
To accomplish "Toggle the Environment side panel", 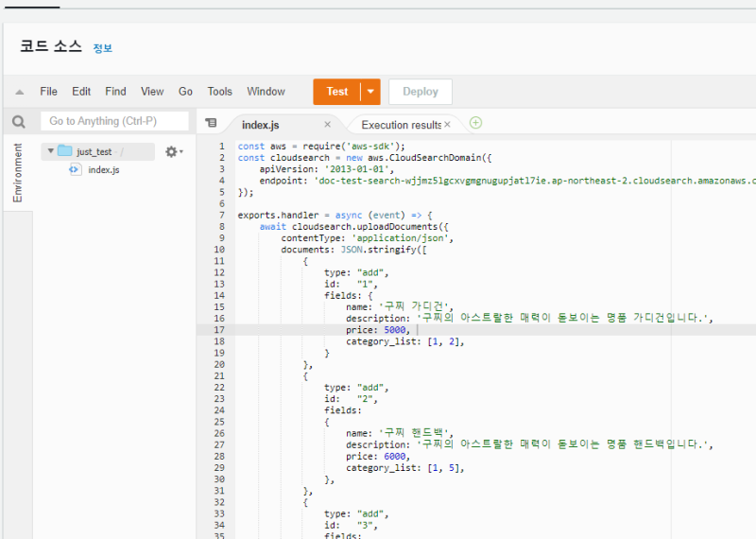I will (17, 174).
